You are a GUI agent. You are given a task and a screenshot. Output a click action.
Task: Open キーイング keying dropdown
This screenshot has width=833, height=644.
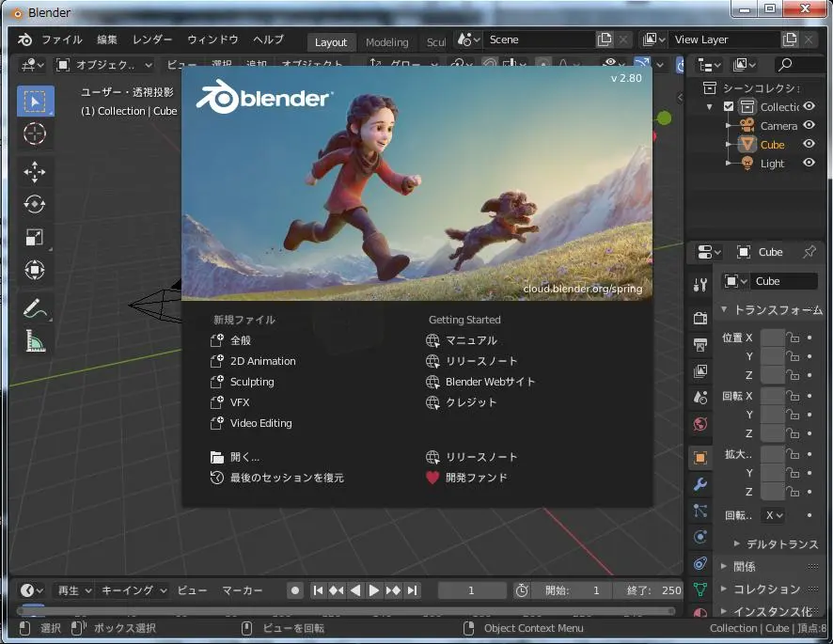tap(134, 590)
